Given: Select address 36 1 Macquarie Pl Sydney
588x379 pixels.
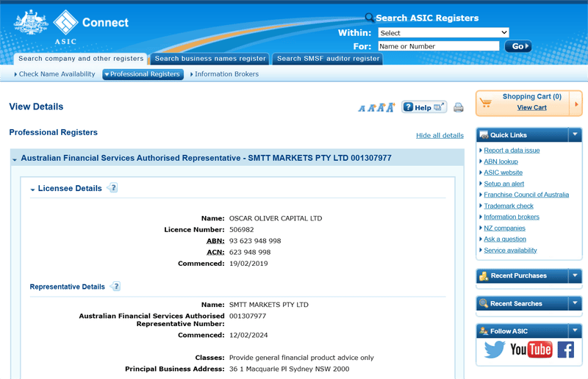Looking at the screenshot, I should (289, 369).
